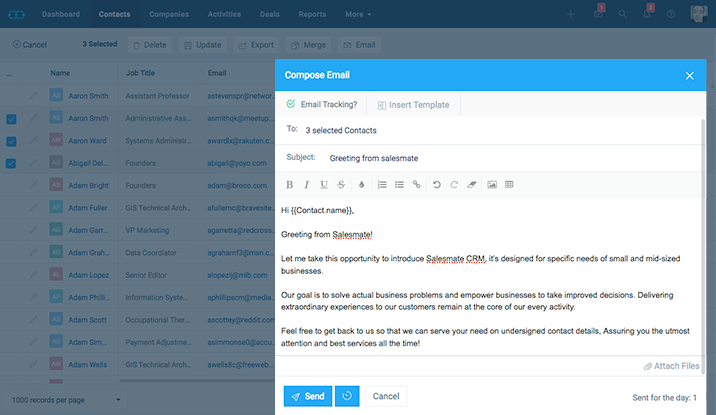The height and width of the screenshot is (415, 716).
Task: Click the To recipients field
Action: click(489, 130)
